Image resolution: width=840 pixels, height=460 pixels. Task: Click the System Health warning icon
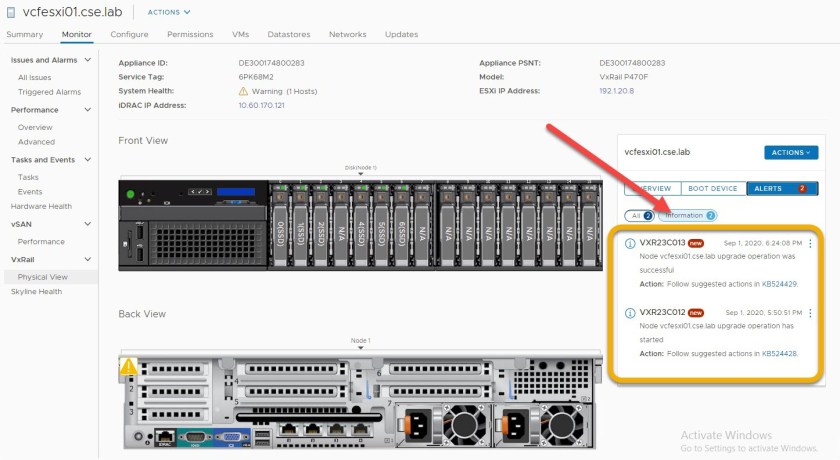click(x=243, y=91)
